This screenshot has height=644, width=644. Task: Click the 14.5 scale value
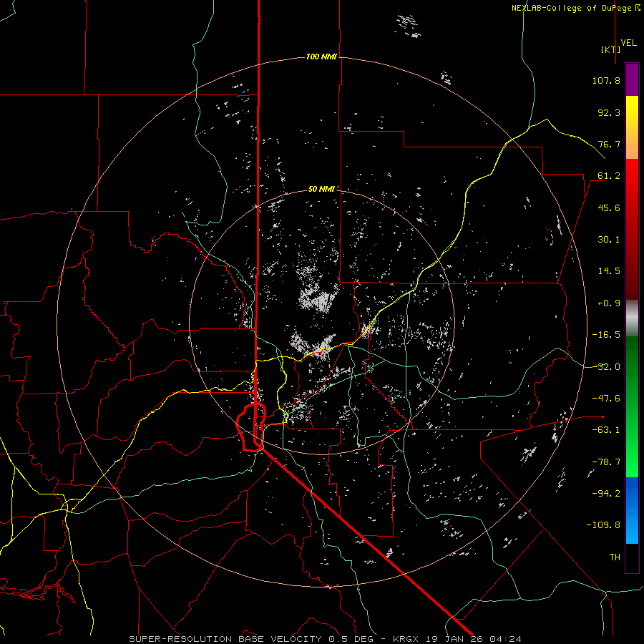[x=609, y=271]
